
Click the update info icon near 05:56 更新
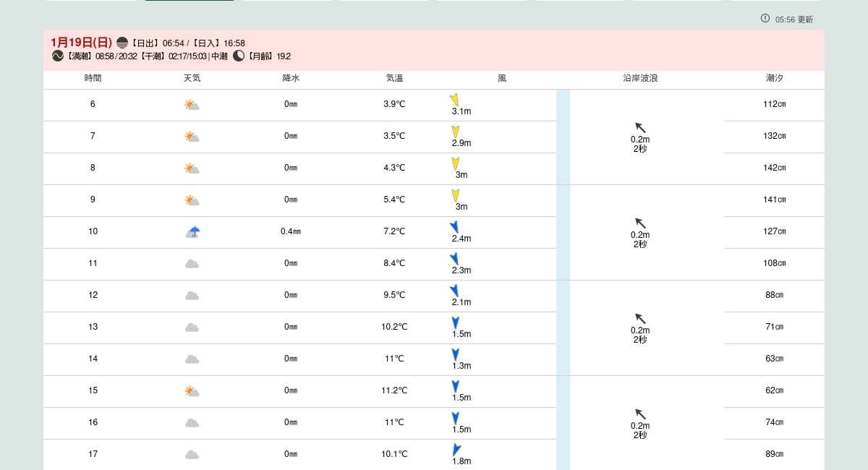pos(765,19)
